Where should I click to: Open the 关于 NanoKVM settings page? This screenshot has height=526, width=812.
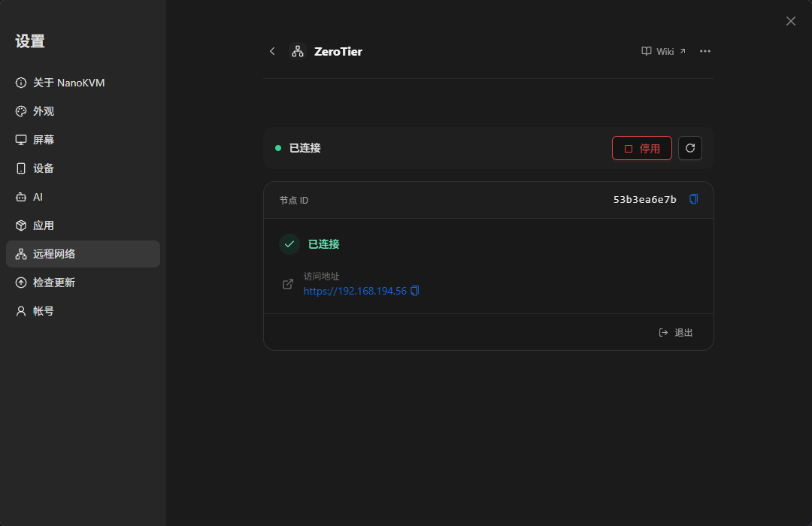83,83
